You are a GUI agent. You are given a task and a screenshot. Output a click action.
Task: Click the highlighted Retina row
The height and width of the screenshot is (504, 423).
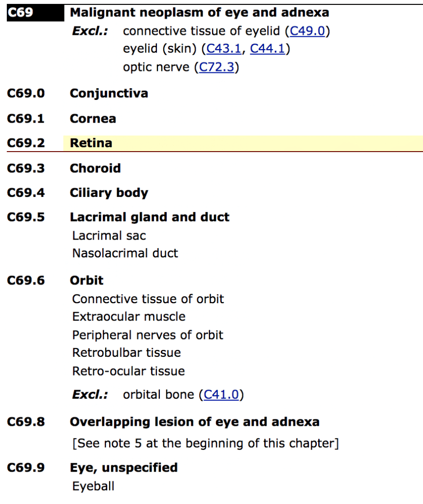pos(243,143)
